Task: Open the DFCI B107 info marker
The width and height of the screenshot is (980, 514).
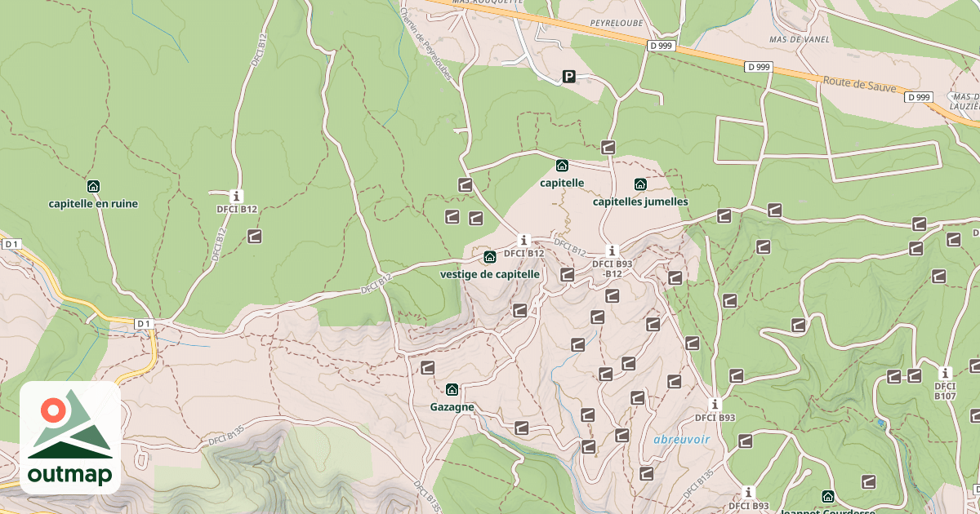Action: (946, 373)
